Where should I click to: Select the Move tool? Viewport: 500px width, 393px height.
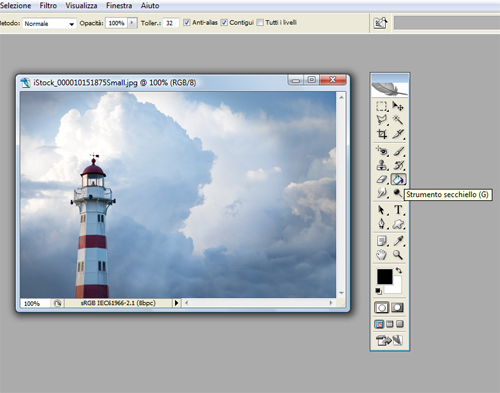(x=398, y=106)
